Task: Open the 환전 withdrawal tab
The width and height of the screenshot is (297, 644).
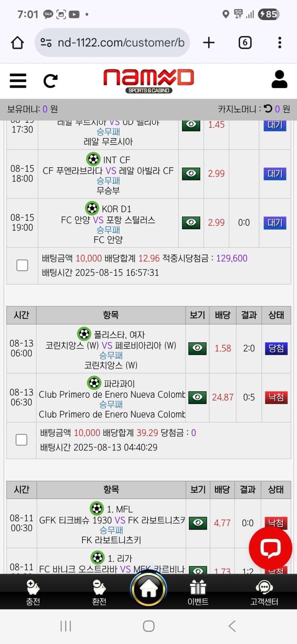Action: click(x=99, y=592)
